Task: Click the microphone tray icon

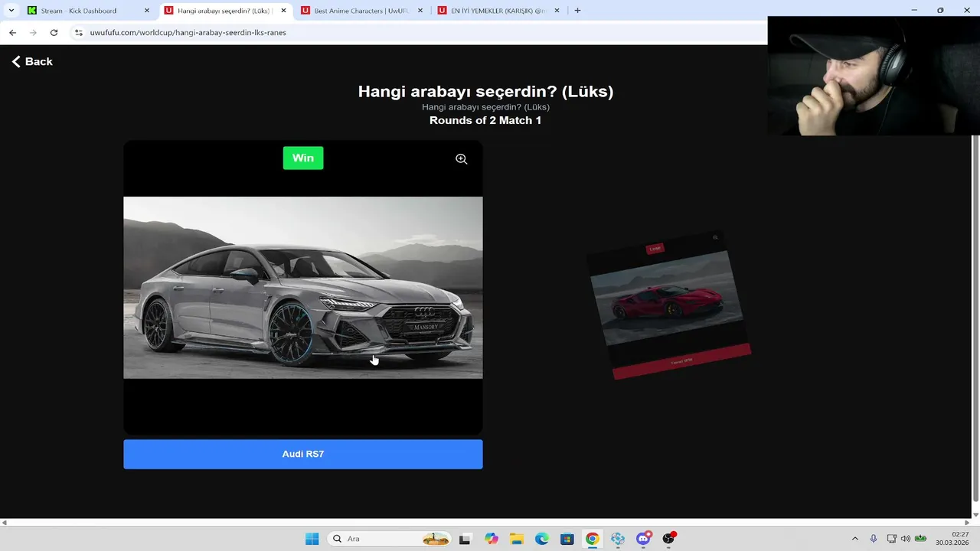Action: coord(874,539)
